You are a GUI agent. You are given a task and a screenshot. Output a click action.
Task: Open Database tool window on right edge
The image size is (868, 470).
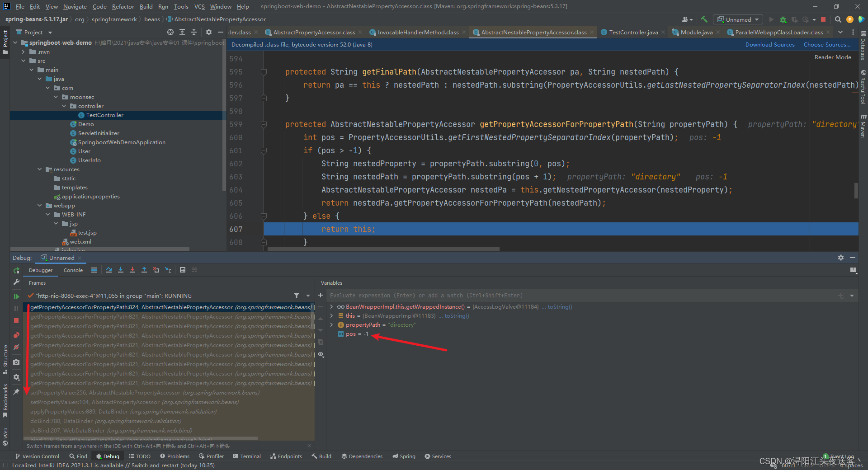click(x=863, y=46)
